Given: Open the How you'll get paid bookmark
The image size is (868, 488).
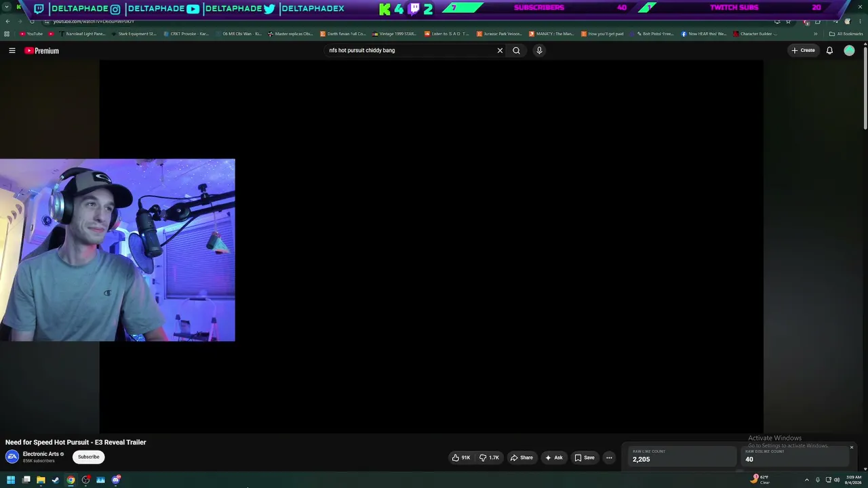Looking at the screenshot, I should point(603,34).
